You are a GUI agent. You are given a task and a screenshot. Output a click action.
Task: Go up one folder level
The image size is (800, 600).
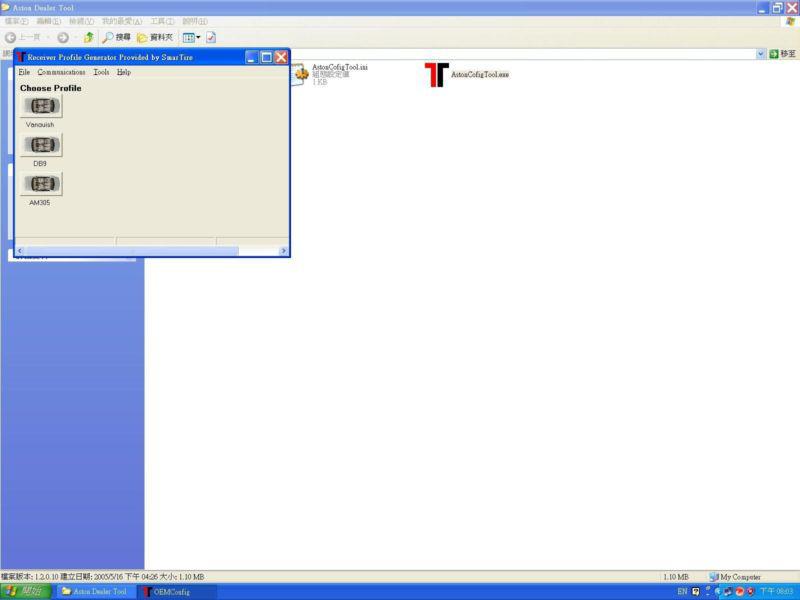click(x=88, y=37)
